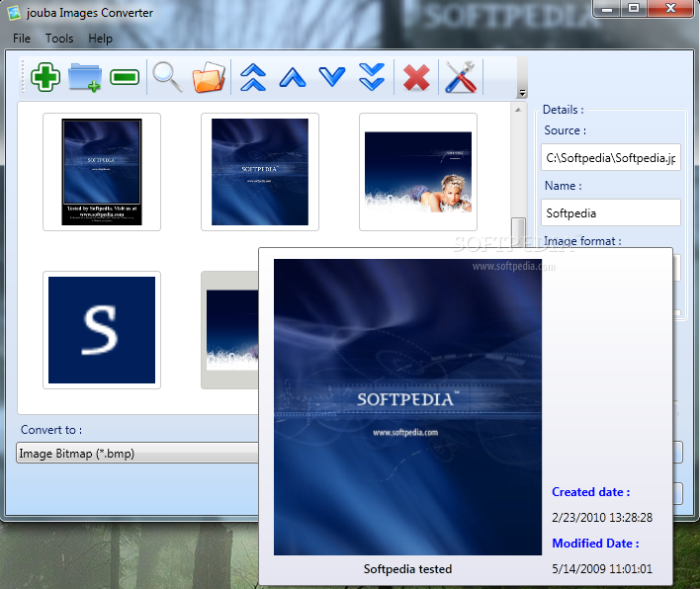Move image to top with double up arrow

253,77
